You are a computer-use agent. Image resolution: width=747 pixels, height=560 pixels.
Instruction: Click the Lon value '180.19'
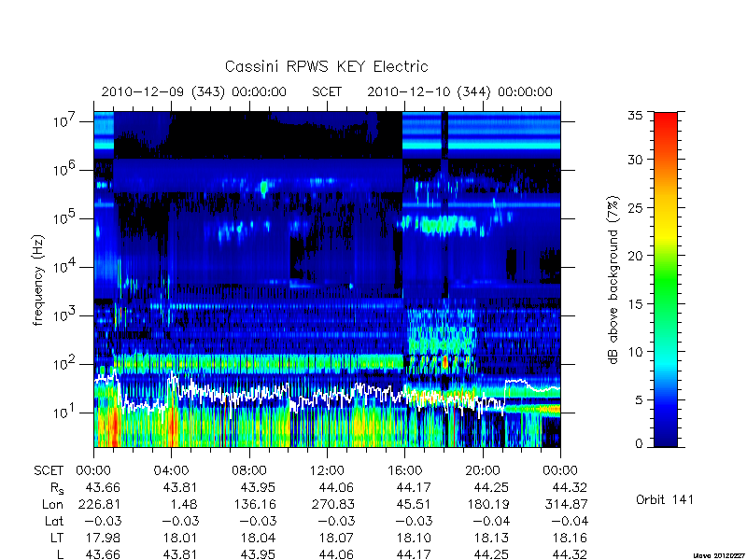point(487,504)
